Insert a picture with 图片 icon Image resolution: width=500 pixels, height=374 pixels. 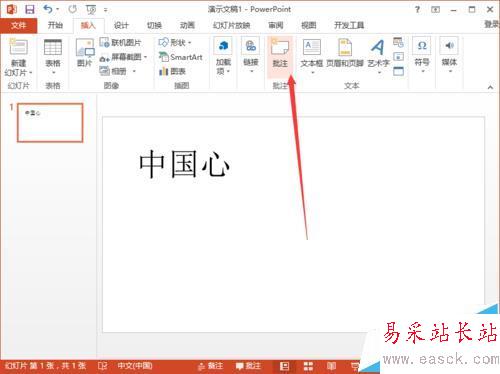point(85,53)
